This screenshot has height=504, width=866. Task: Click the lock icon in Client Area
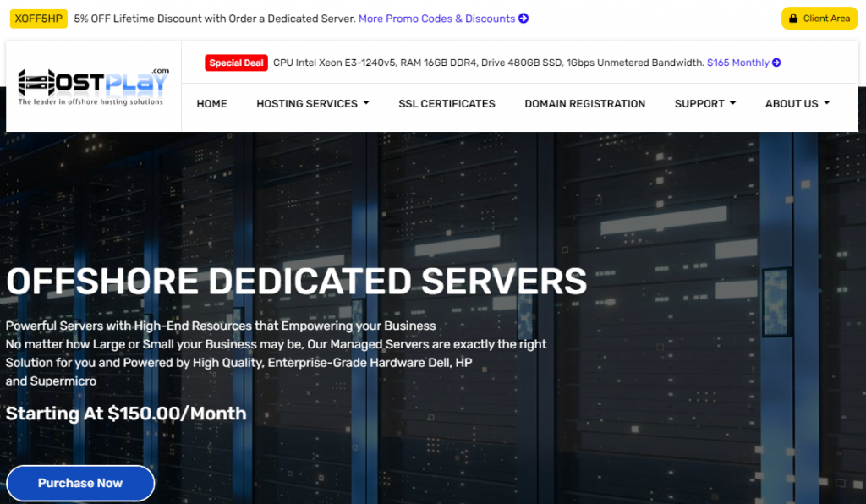tap(793, 19)
